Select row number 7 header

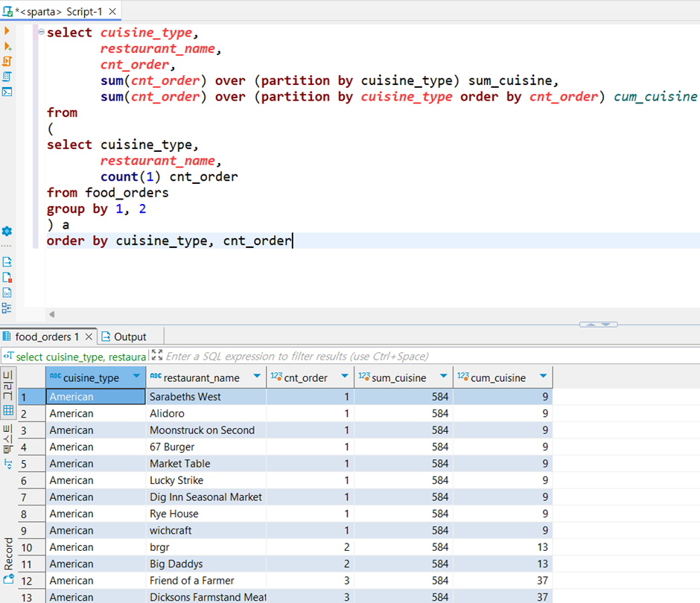coord(32,497)
